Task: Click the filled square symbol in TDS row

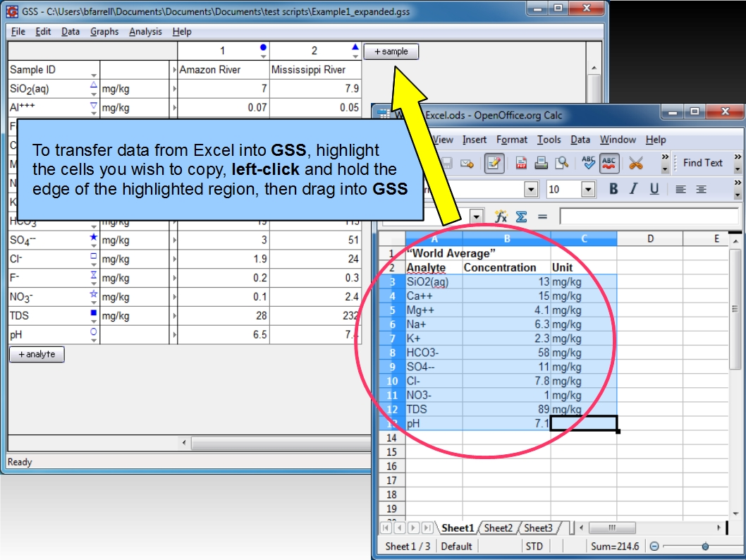Action: (x=93, y=312)
